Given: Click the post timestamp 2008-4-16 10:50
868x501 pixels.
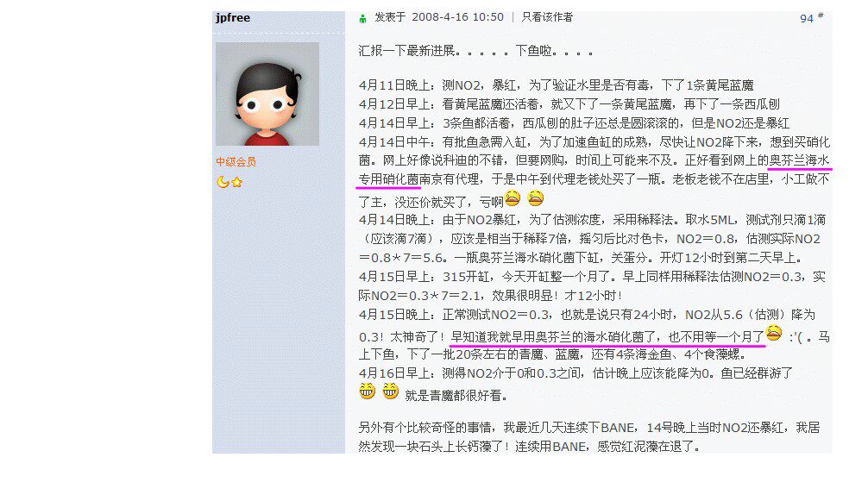Looking at the screenshot, I should point(458,17).
